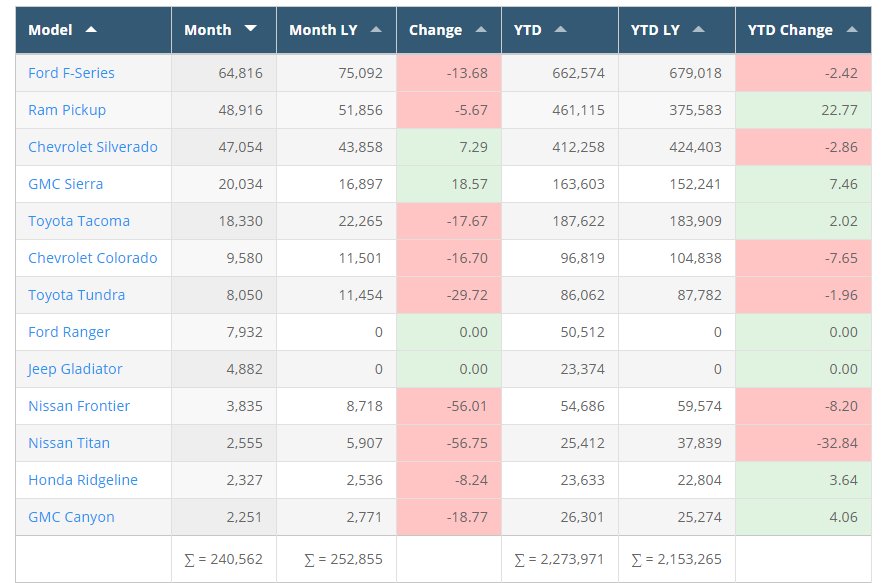Select Nissan Frontier change value -56.01
The image size is (885, 583).
[x=467, y=406]
